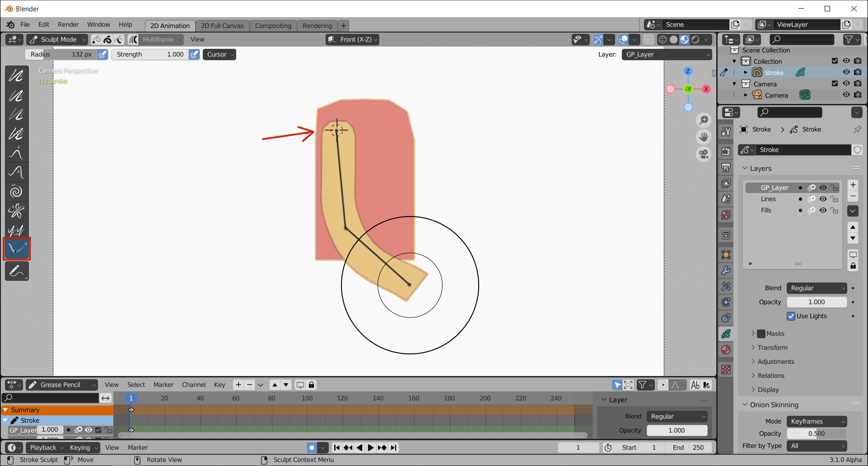
Task: Hide the Stroke object in outliner
Action: [846, 72]
